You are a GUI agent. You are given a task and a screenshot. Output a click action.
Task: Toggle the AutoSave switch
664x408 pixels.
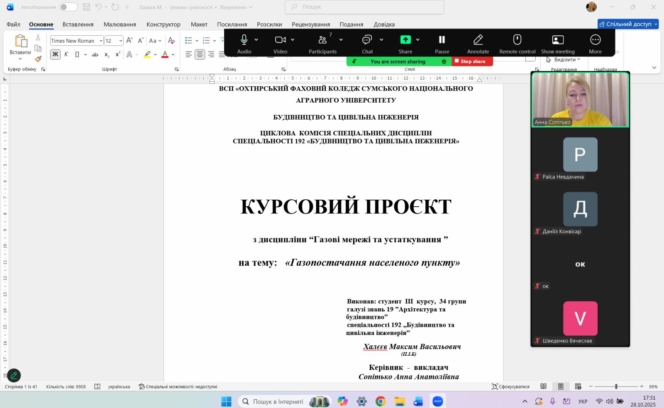point(68,7)
